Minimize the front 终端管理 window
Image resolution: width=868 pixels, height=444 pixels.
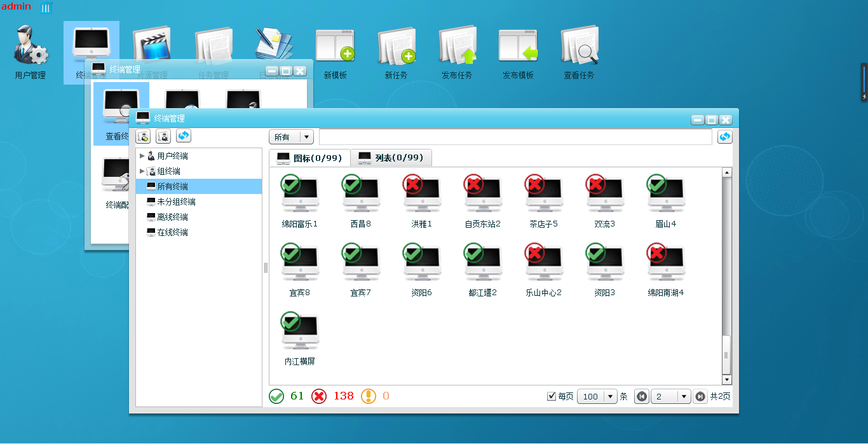[698, 120]
